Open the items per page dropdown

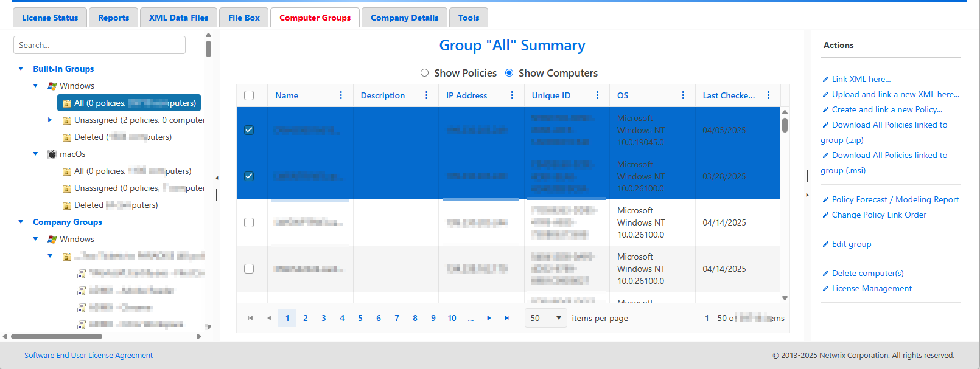point(546,318)
